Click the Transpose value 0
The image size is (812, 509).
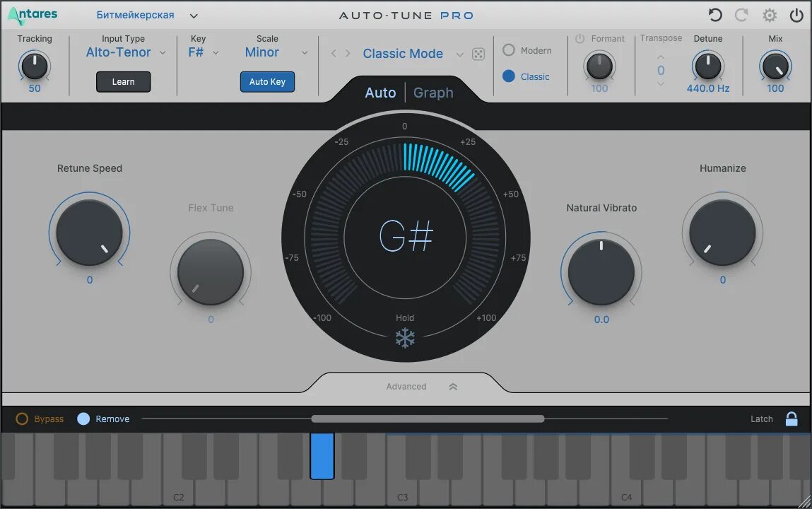661,71
